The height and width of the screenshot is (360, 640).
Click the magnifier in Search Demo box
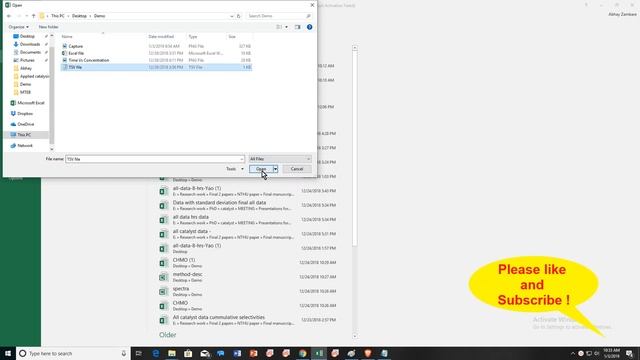(x=308, y=16)
